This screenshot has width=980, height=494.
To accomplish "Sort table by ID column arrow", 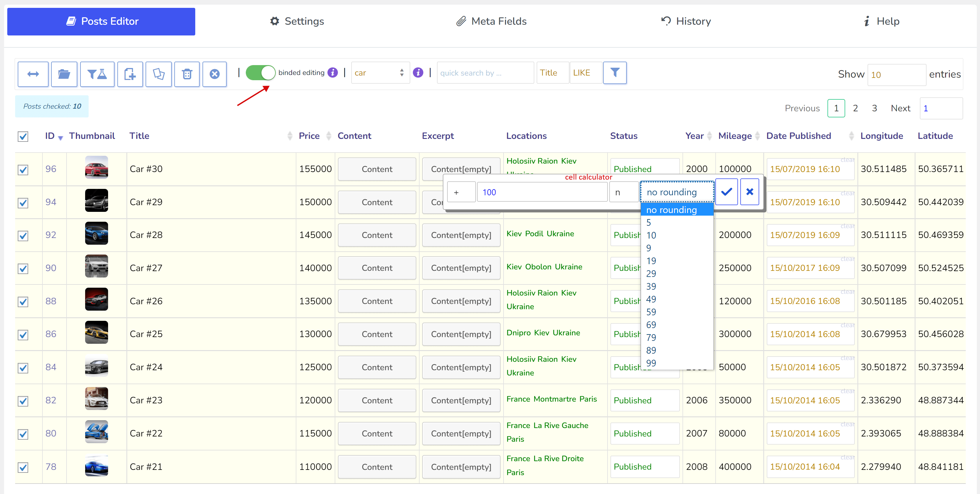I will (x=60, y=137).
